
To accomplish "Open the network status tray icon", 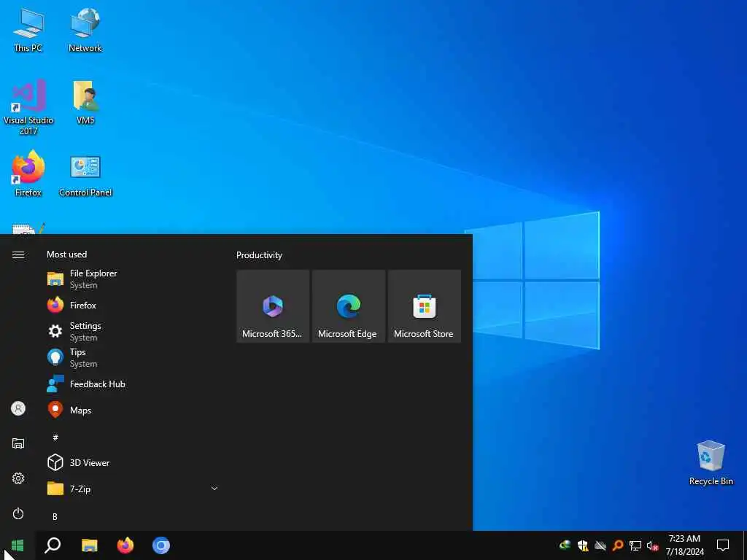I will pos(635,545).
